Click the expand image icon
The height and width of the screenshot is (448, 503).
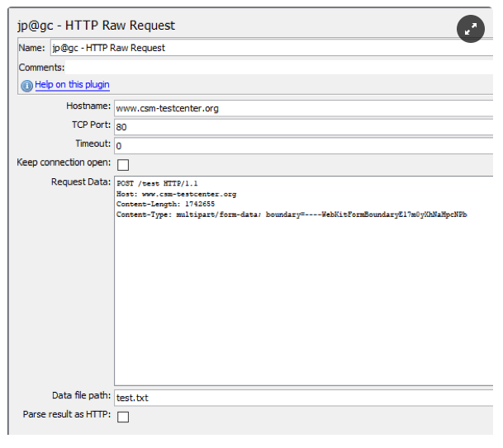click(x=470, y=30)
